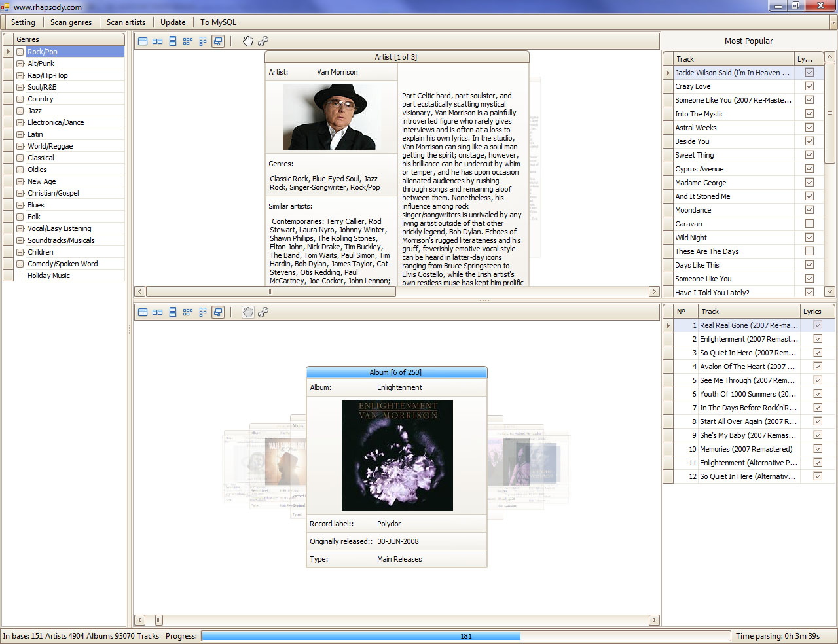Toggle lyrics checkbox for Caravan
This screenshot has width=838, height=644.
(809, 224)
